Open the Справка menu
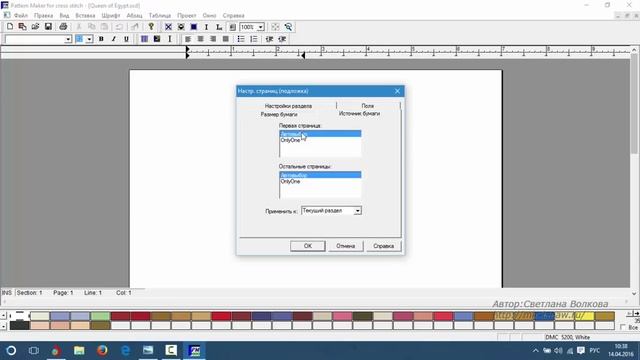The height and width of the screenshot is (360, 640). 233,16
